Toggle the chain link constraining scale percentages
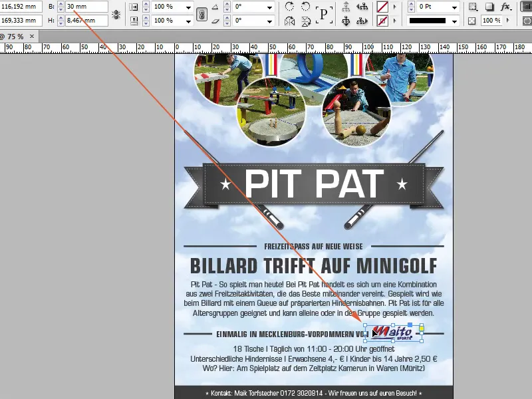The height and width of the screenshot is (399, 532). pyautogui.click(x=201, y=14)
